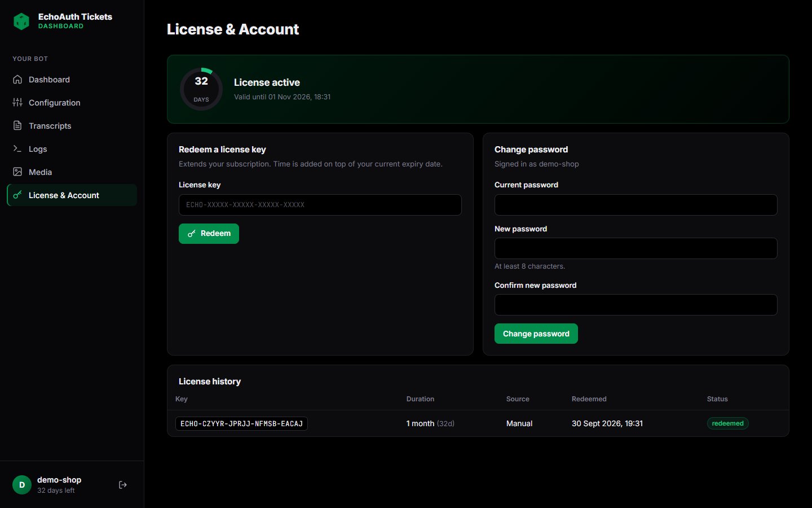Click the 'YOUR BOT' sidebar section label

[x=30, y=59]
